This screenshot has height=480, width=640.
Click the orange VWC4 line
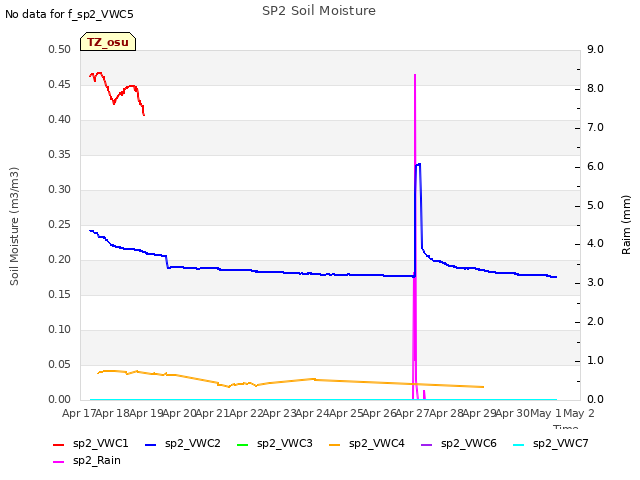point(290,380)
